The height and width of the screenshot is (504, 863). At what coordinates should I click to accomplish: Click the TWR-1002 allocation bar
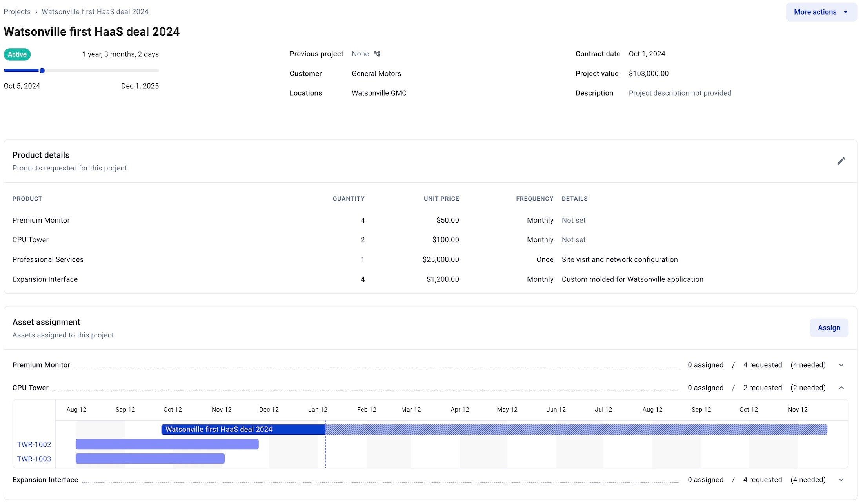pos(167,444)
